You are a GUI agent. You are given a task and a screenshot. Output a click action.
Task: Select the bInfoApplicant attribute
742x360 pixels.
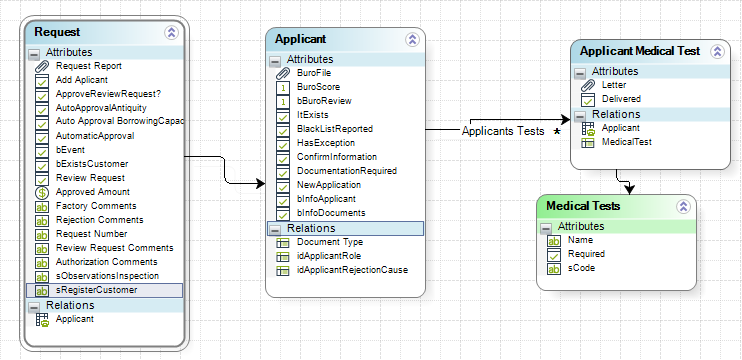point(327,199)
